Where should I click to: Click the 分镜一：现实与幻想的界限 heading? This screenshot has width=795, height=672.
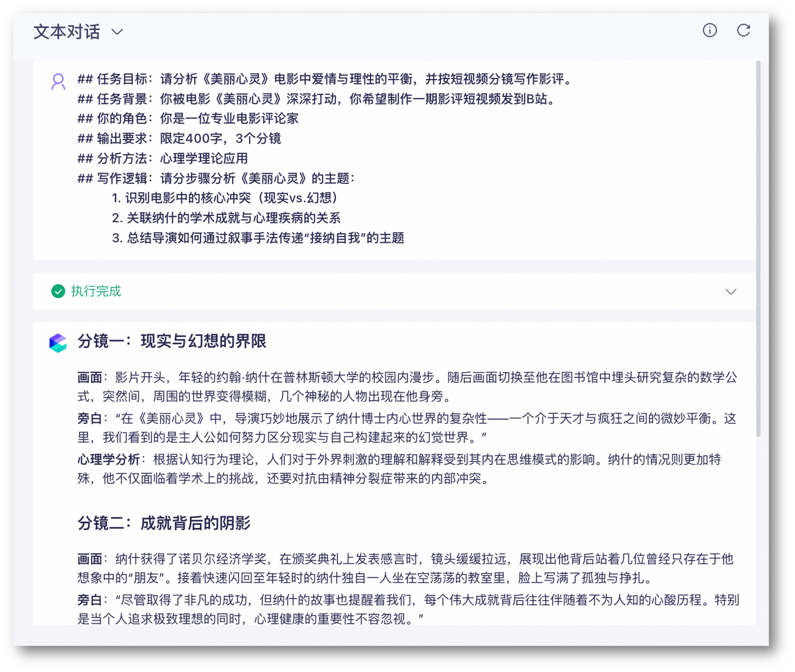[x=172, y=341]
